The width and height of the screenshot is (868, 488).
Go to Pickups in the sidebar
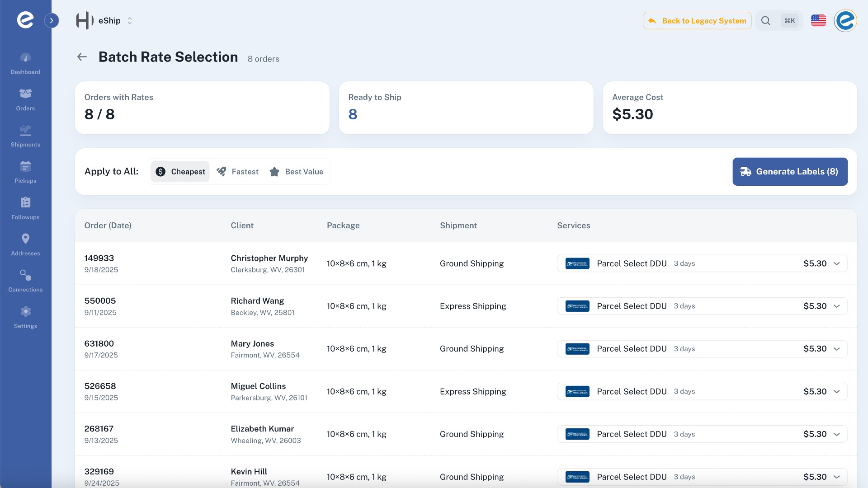point(25,172)
